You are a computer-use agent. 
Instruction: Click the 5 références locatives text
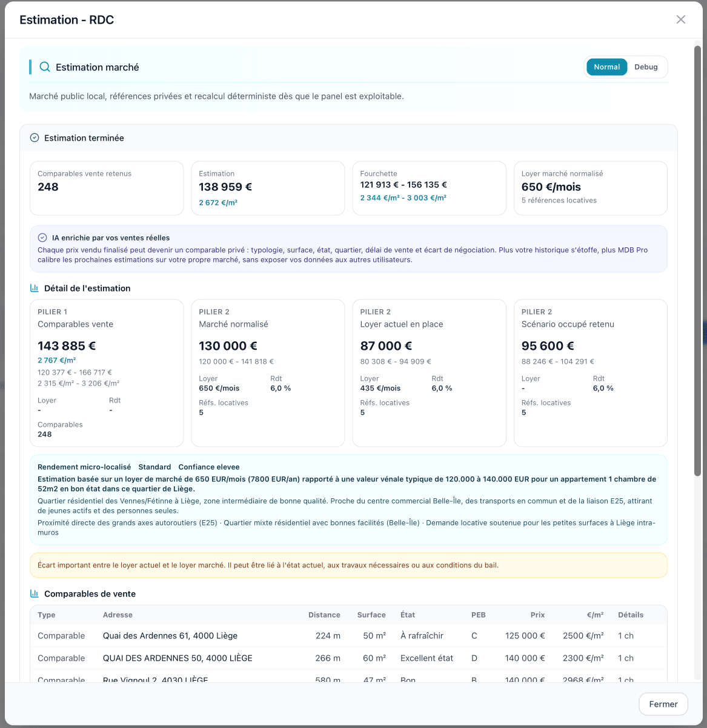[559, 200]
